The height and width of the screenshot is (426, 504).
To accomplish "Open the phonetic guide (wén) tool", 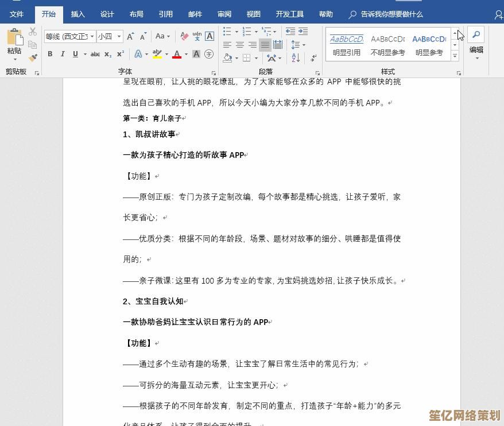I will (x=197, y=36).
